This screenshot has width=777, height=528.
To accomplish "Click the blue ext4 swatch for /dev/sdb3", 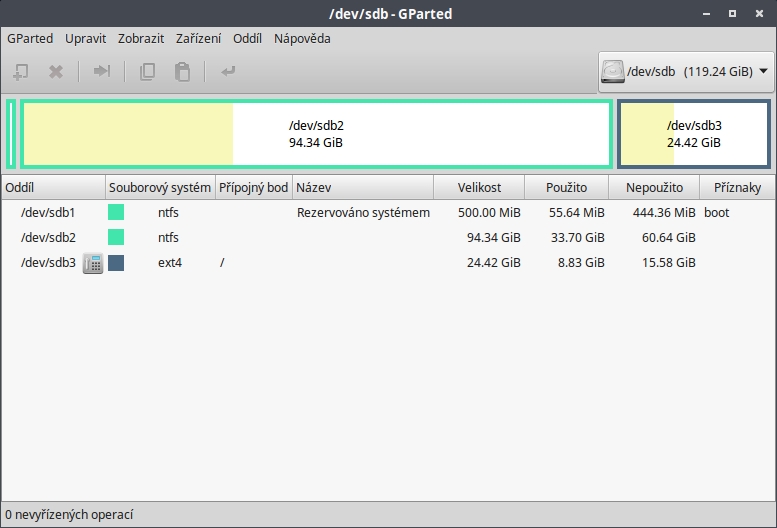I will click(x=116, y=263).
